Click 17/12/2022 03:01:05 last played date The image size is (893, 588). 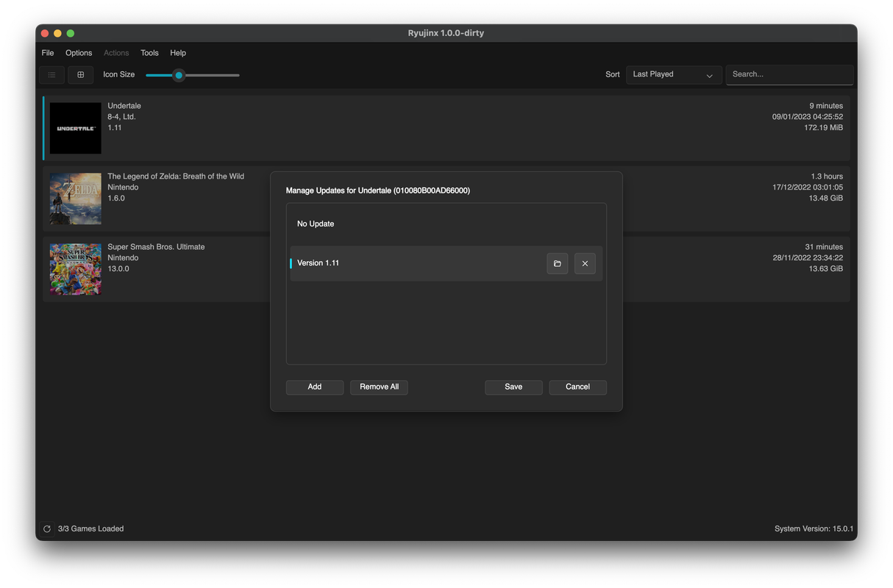(x=807, y=187)
